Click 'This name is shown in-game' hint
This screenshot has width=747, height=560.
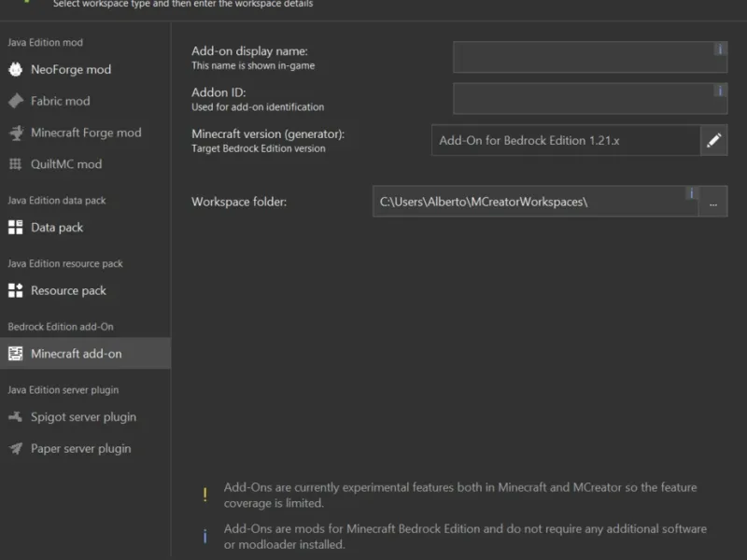253,65
